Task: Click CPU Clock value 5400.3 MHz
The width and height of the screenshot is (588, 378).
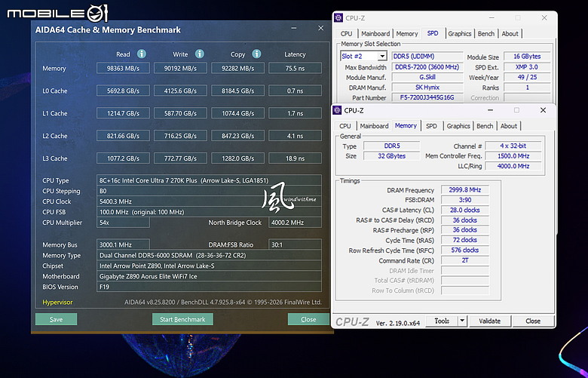Action: [x=209, y=201]
